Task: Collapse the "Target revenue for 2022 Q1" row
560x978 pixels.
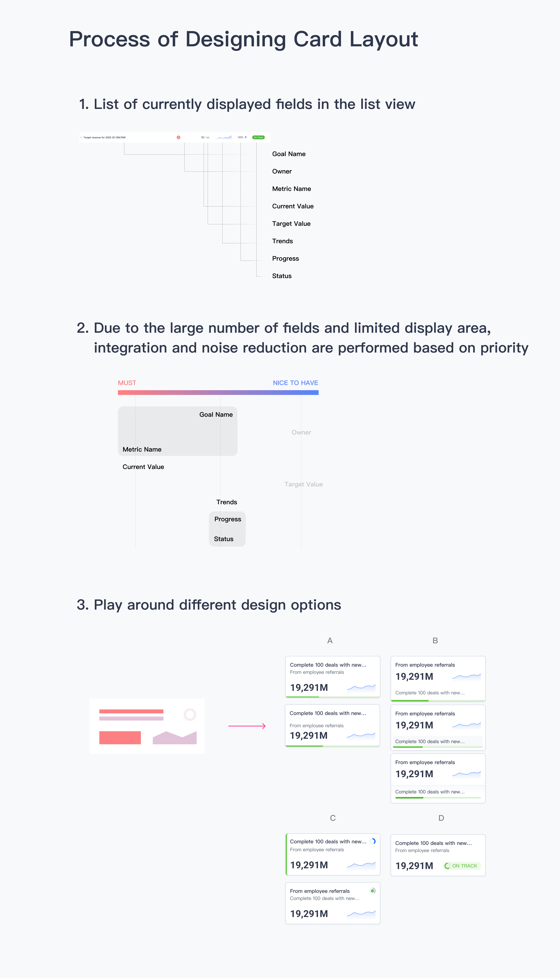Action: click(81, 137)
